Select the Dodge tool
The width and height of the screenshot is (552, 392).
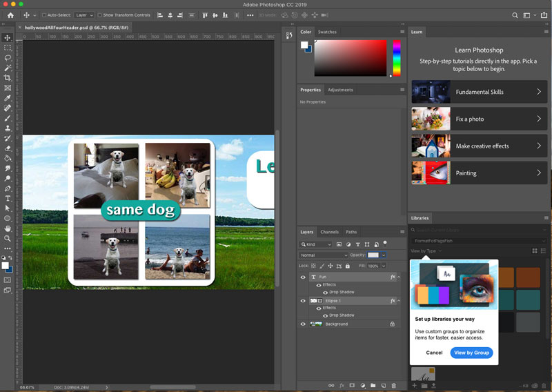[8, 178]
